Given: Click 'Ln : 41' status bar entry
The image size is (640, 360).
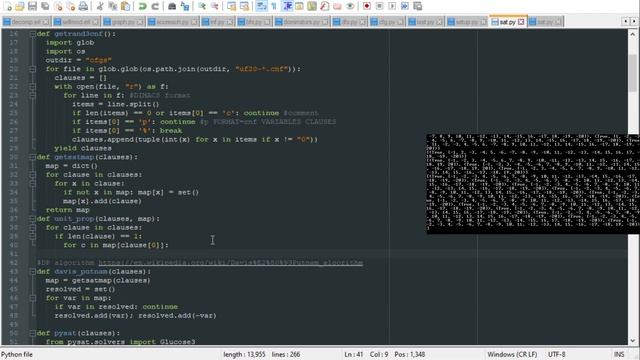Looking at the screenshot, I should pyautogui.click(x=353, y=354).
